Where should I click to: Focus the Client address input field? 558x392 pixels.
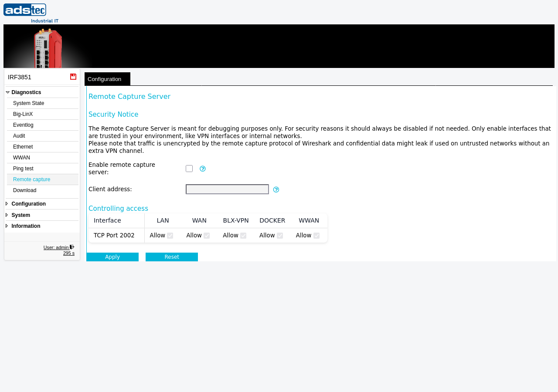pyautogui.click(x=227, y=189)
